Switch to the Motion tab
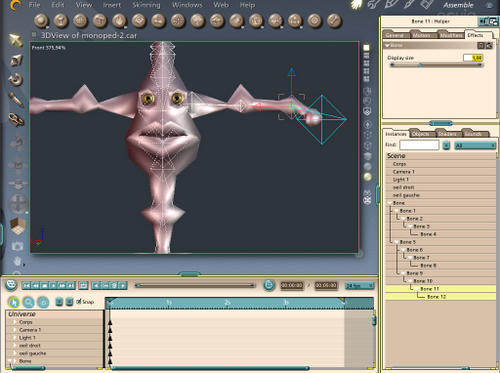 (422, 35)
